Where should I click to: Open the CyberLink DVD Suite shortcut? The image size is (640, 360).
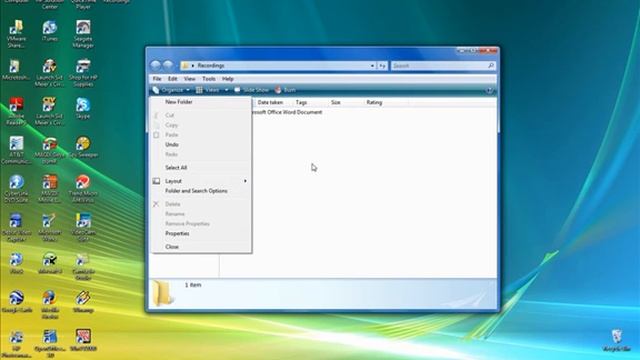[16, 189]
